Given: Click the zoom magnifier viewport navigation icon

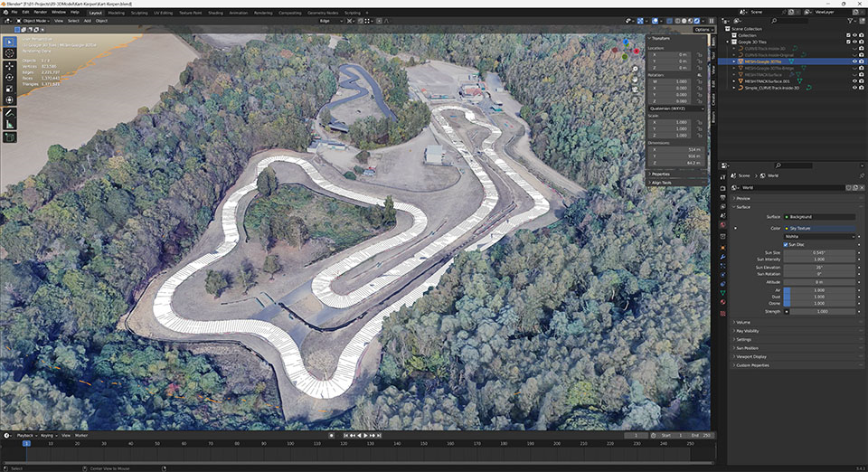Looking at the screenshot, I should point(635,69).
